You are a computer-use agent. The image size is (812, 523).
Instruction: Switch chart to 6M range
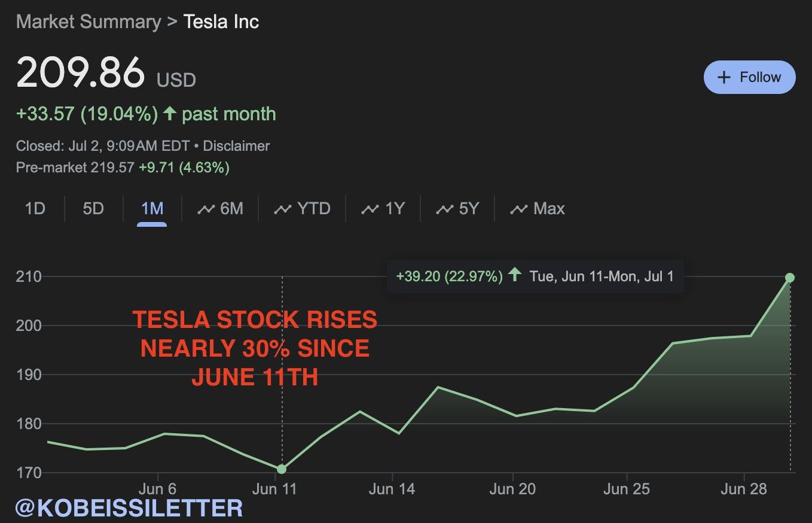(221, 209)
